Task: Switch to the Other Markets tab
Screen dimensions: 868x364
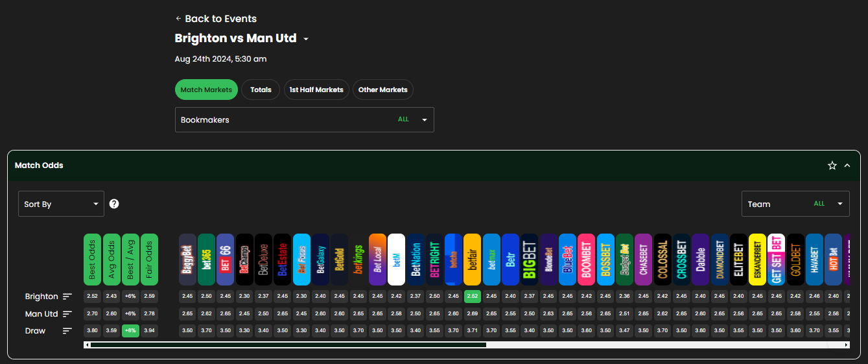Action: 383,90
